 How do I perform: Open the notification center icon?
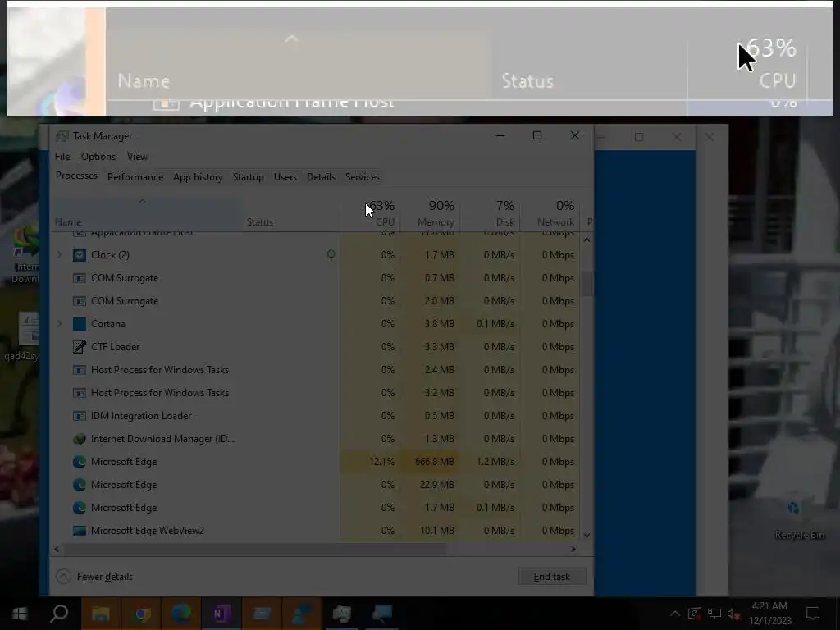(813, 614)
